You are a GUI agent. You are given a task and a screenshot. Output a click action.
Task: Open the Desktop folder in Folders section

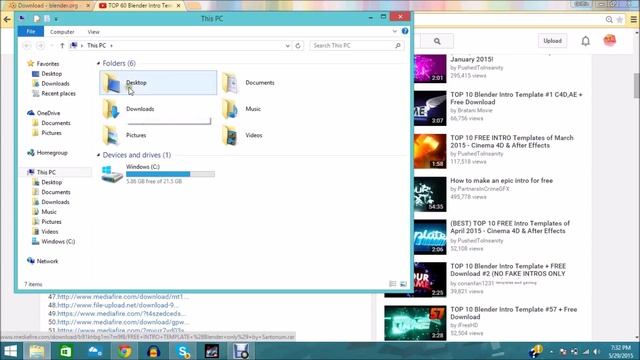(x=158, y=82)
